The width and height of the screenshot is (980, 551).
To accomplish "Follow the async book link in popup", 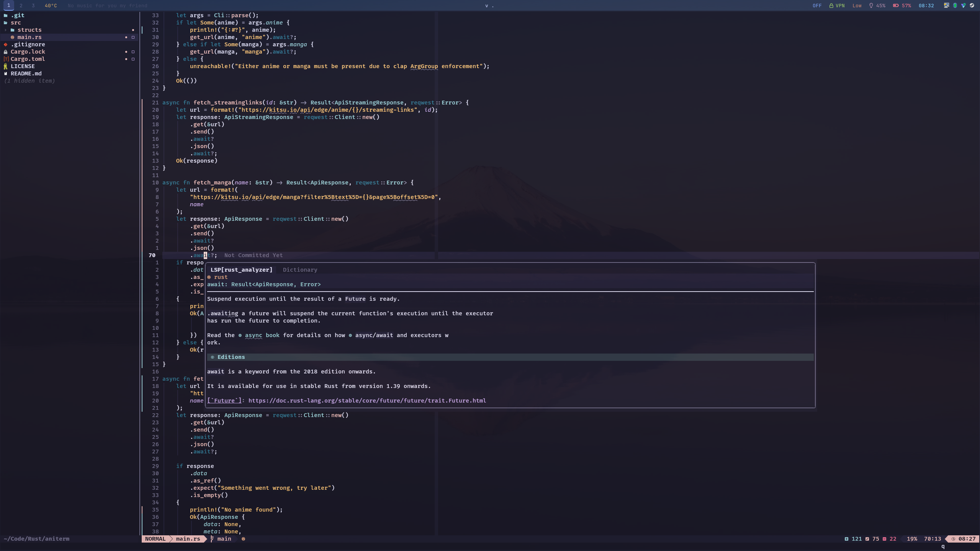I will (262, 335).
